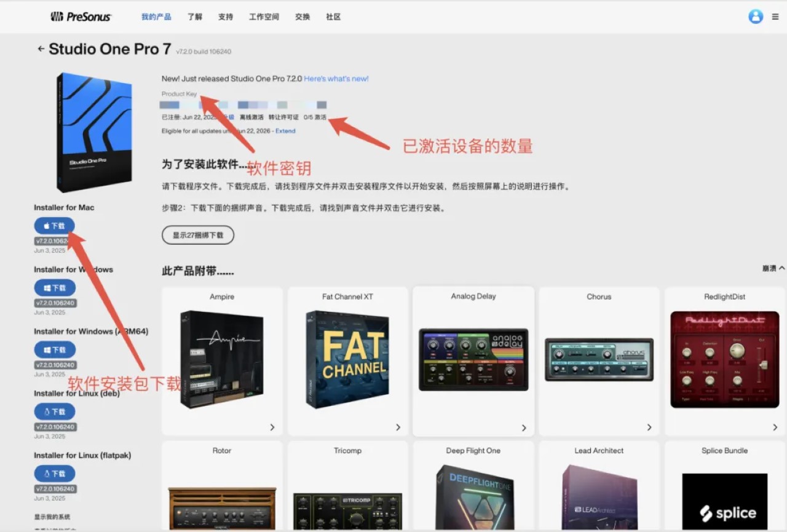
Task: Open the Fat Channel product image
Action: (347, 359)
